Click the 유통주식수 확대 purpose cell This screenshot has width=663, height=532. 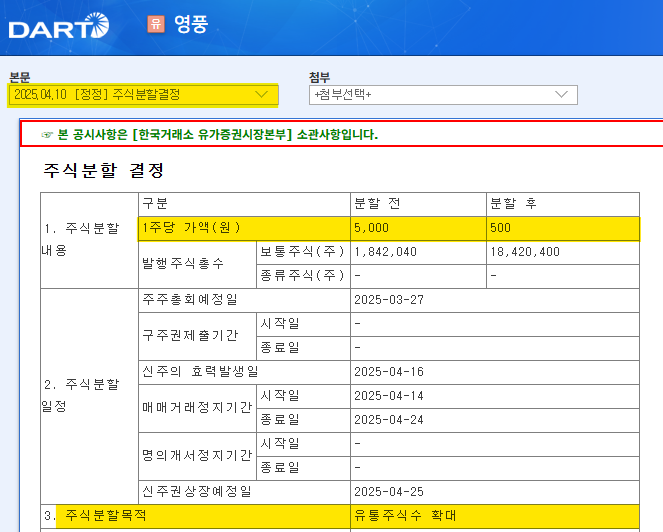pos(405,516)
